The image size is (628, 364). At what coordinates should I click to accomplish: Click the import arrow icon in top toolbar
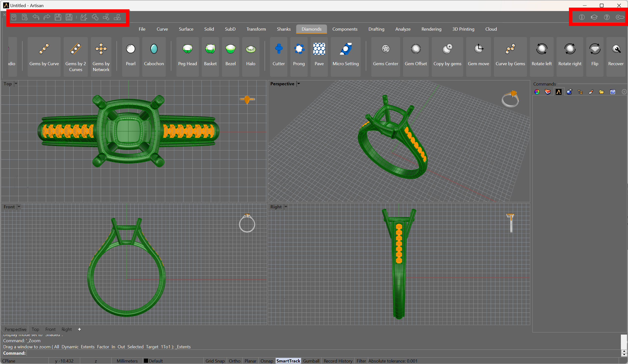click(x=84, y=17)
